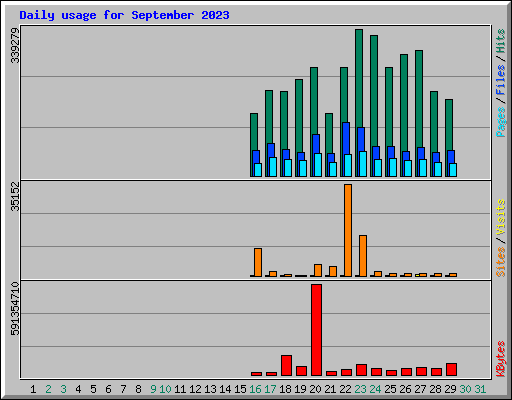
Task: Click the orange sites bar for day 23
Action: point(363,256)
